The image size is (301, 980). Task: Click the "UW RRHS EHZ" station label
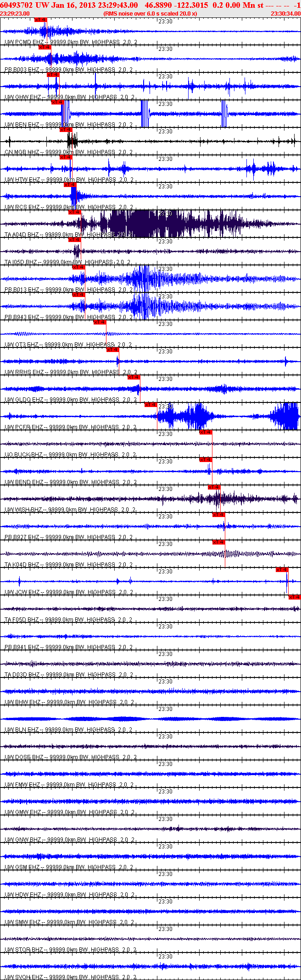24,372
